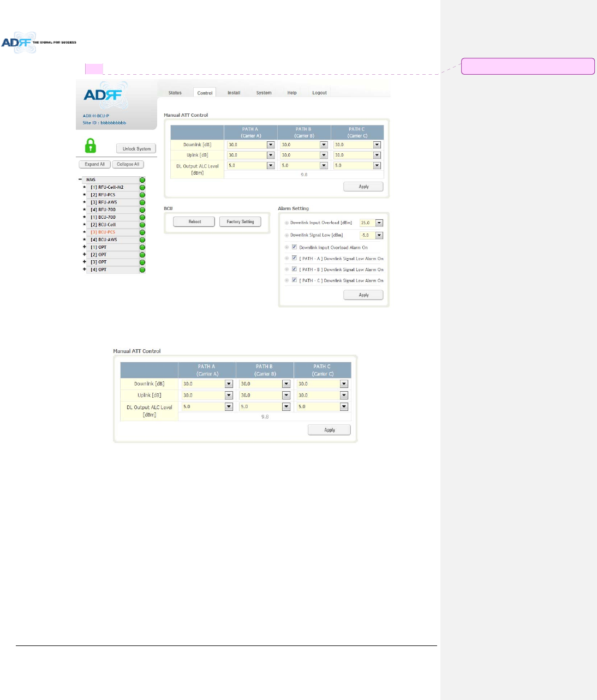The image size is (597, 700).
Task: Click the green padlock system lock icon
Action: tap(91, 146)
